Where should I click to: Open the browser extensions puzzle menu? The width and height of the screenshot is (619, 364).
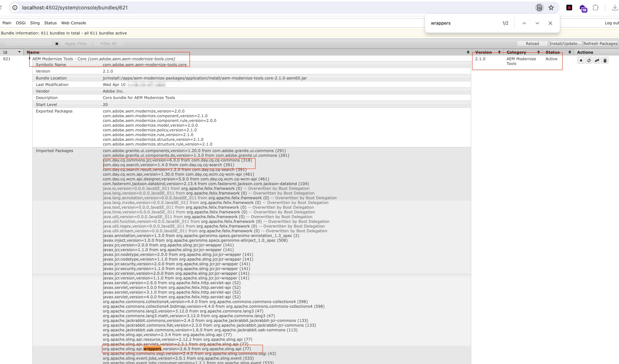point(596,8)
